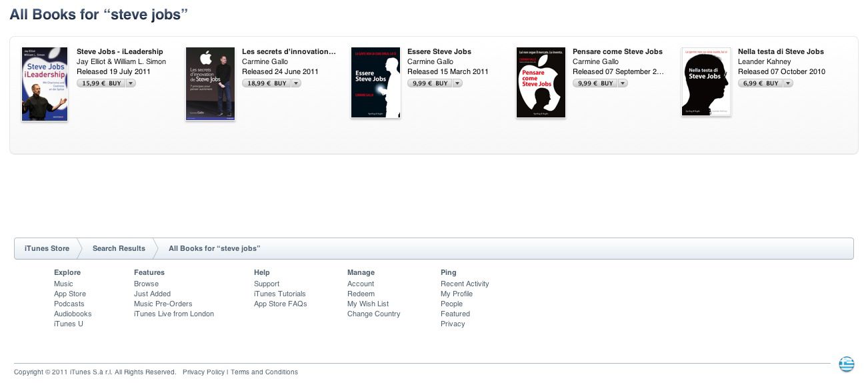The height and width of the screenshot is (383, 868).
Task: Open Support under Help
Action: pyautogui.click(x=267, y=284)
